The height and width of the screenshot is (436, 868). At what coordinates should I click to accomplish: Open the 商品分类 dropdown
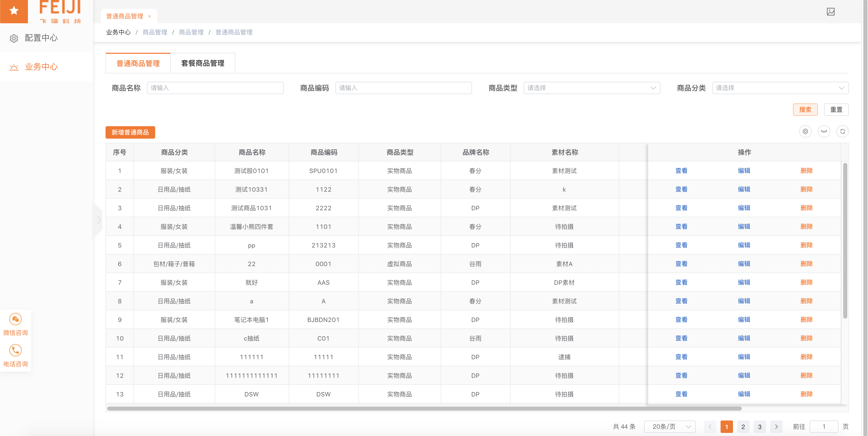(x=780, y=88)
